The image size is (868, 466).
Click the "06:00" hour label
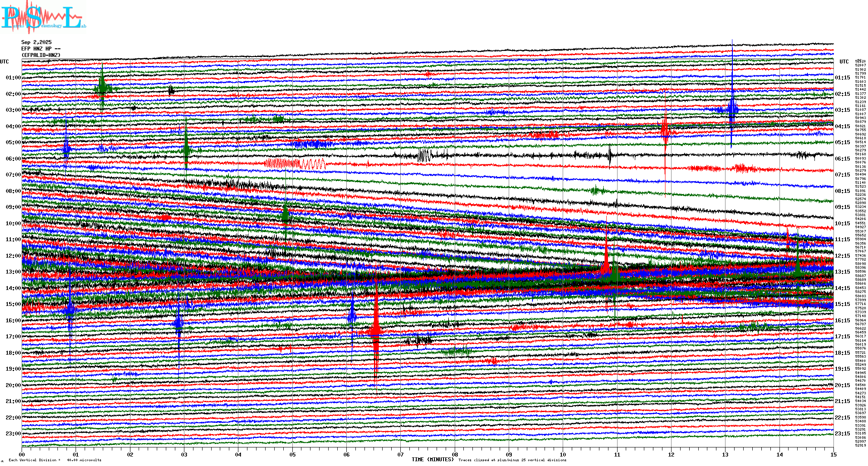13,159
